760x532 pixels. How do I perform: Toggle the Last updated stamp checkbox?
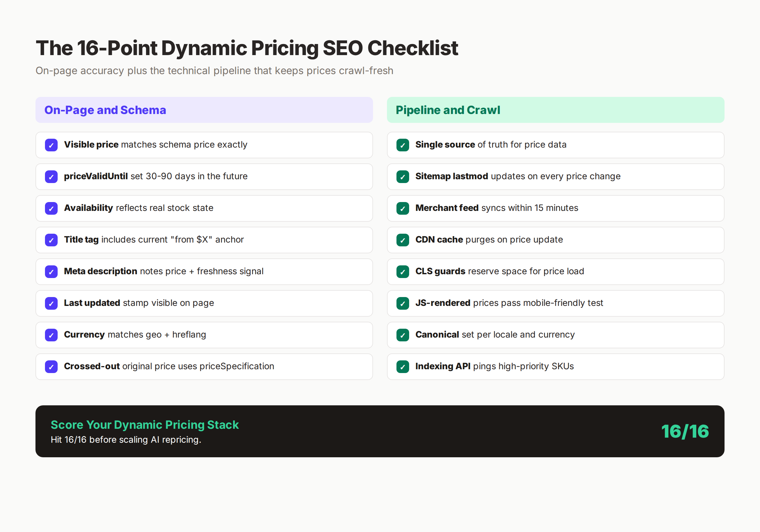pyautogui.click(x=51, y=303)
